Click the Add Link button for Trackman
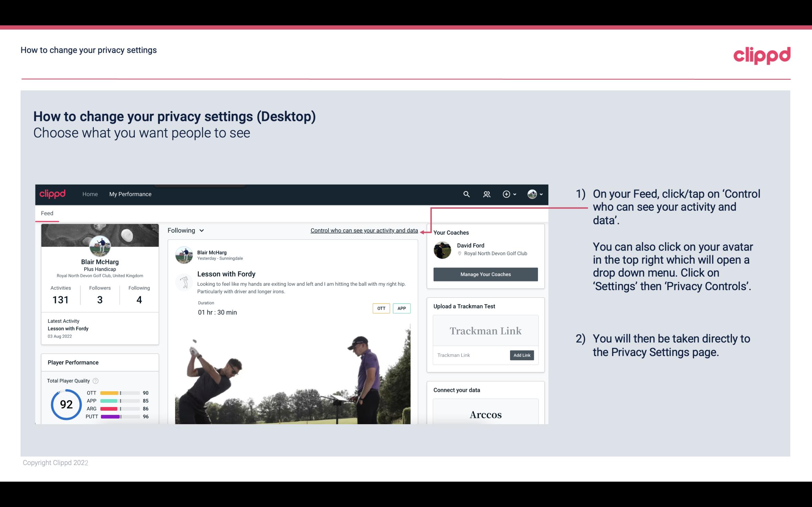Screen dimensions: 812x507 (x=521, y=355)
